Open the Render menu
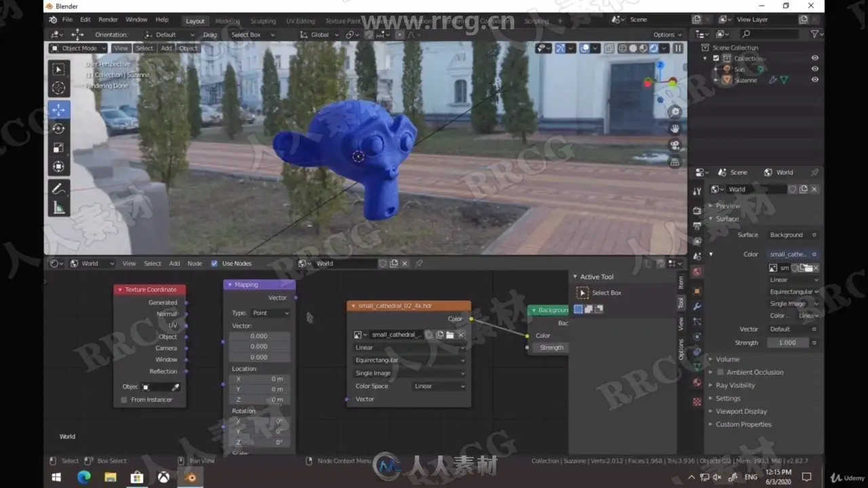The width and height of the screenshot is (868, 488). click(x=108, y=20)
